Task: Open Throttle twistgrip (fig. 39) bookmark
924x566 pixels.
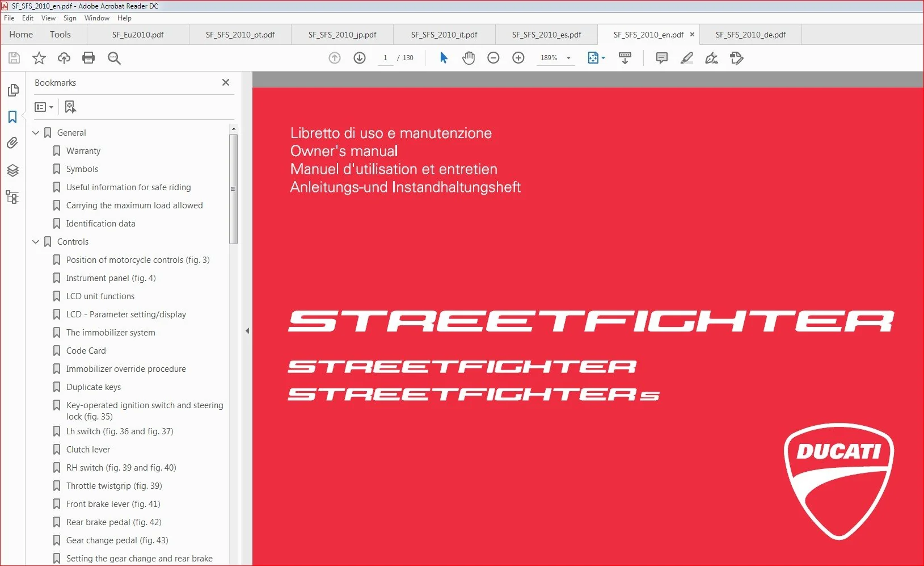Action: (x=114, y=486)
